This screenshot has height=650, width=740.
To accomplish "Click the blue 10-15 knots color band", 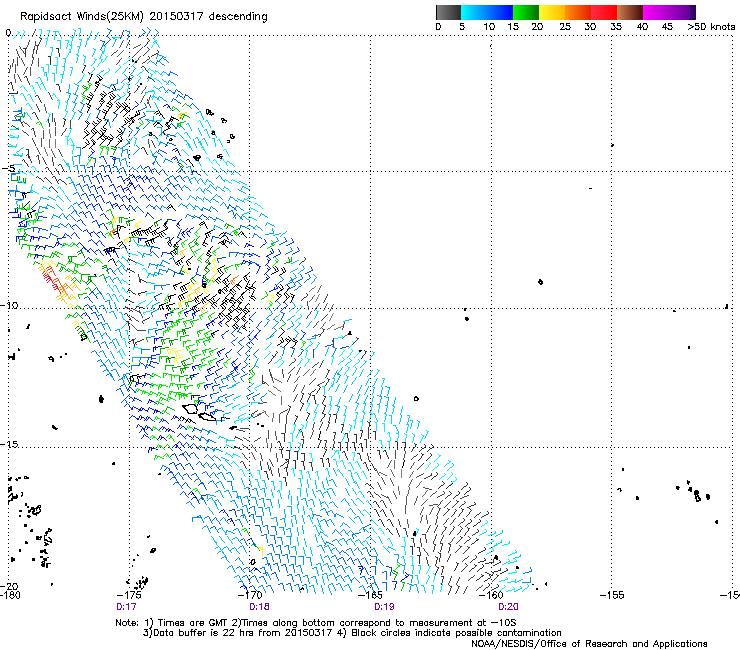I will 500,12.
